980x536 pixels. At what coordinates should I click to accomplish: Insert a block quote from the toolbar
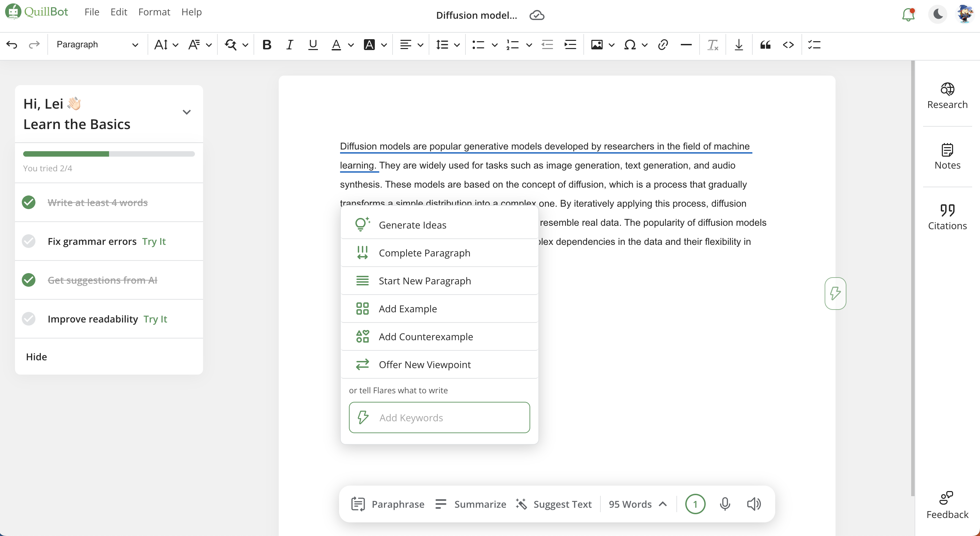coord(765,45)
